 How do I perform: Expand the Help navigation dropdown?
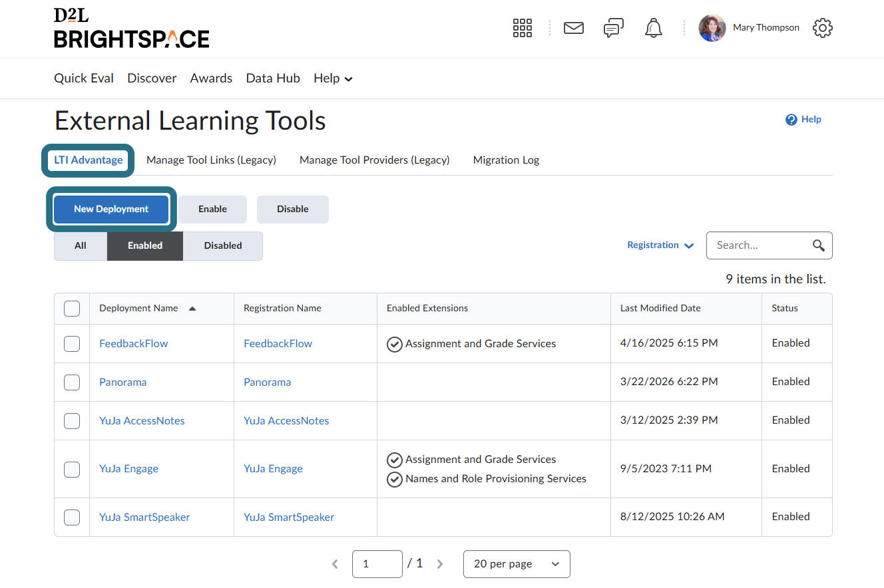(x=333, y=78)
